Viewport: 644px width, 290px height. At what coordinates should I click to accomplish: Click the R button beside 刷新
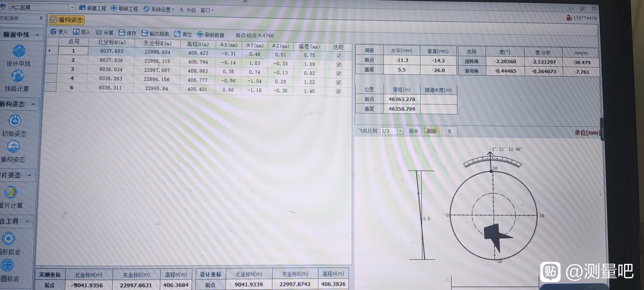pos(450,131)
